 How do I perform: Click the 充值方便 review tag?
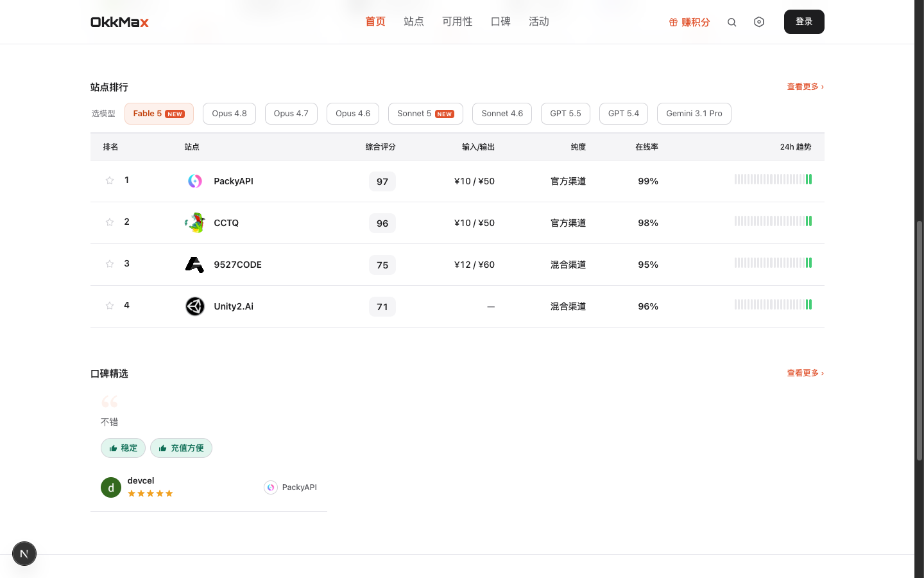coord(181,448)
